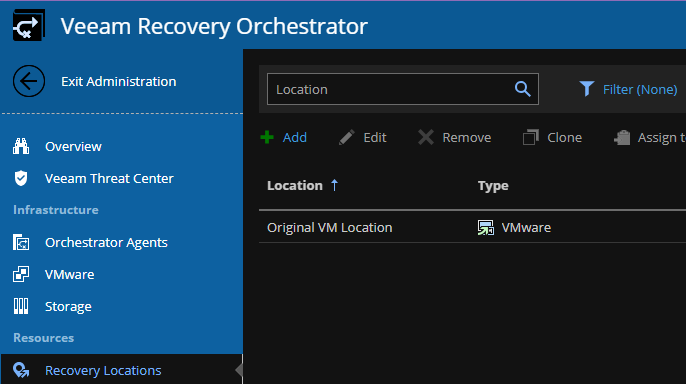The width and height of the screenshot is (686, 384).
Task: Clone the selected location
Action: pos(552,137)
